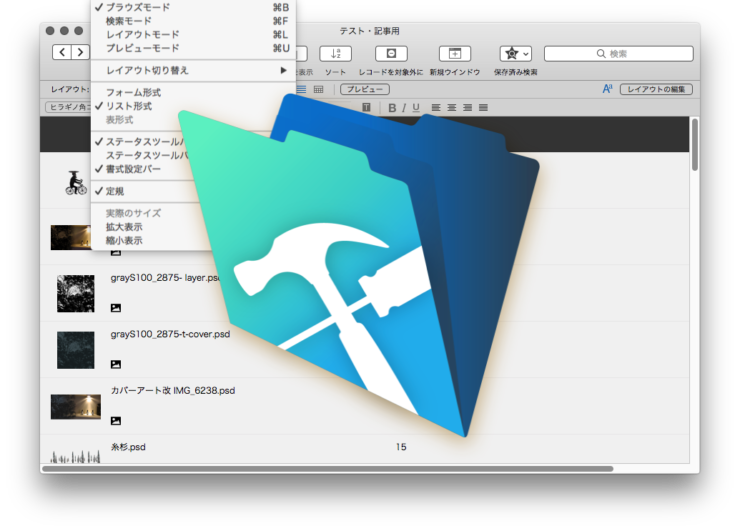Select Preview Mode (プレビューモード) menu item

[x=193, y=48]
